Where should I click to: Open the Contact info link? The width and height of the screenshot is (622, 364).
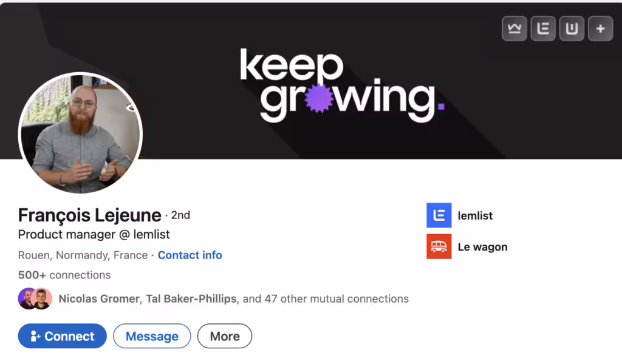point(190,255)
